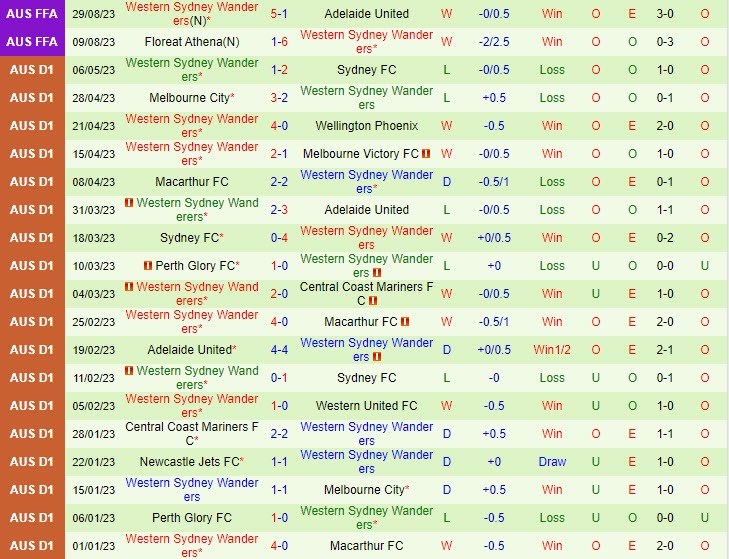Open home Wanderers team on 15/01/23 row
The height and width of the screenshot is (559, 729).
pos(192,490)
